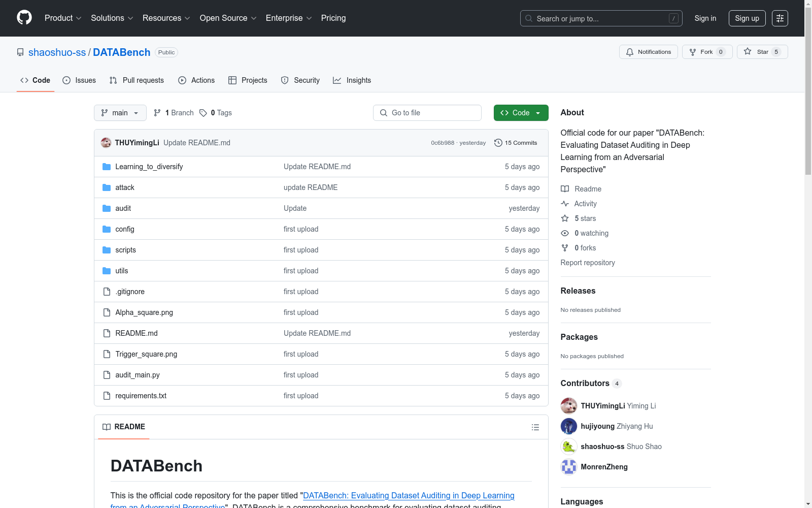812x508 pixels.
Task: Click the utils folder icon
Action: coord(107,271)
